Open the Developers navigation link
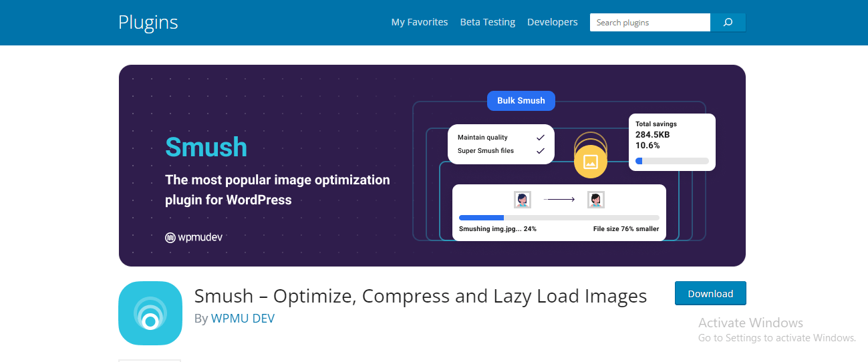Screen dimensions: 868x362 552,22
